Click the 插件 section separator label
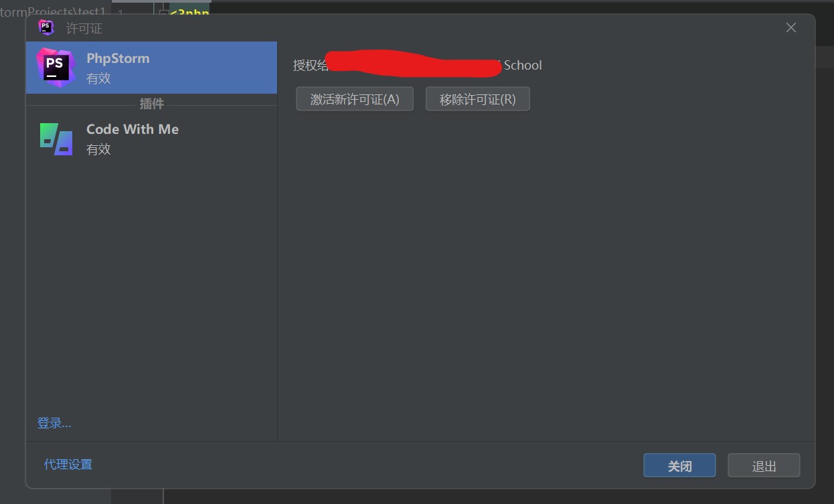Viewport: 834px width, 504px height. (x=151, y=104)
